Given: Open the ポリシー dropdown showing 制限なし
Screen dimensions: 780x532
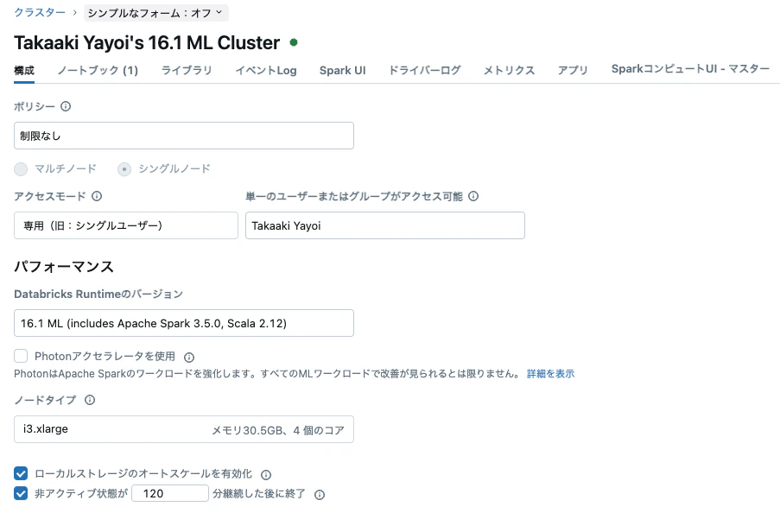Looking at the screenshot, I should click(x=184, y=136).
